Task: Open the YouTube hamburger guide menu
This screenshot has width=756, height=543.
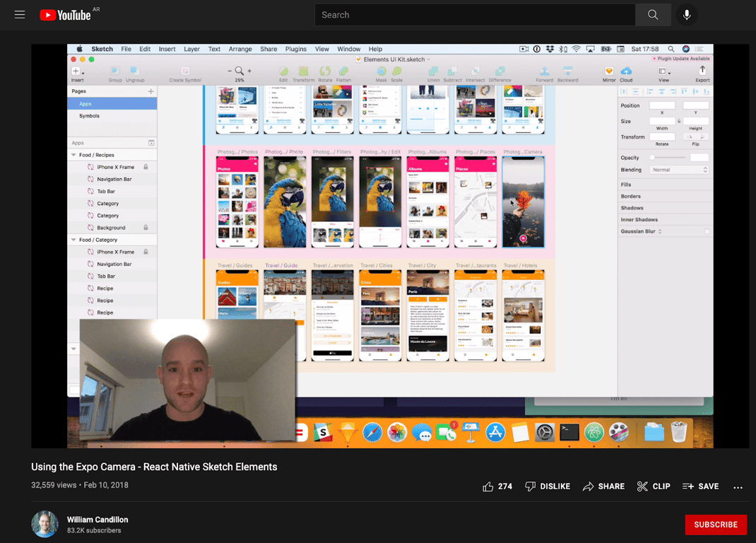Action: [20, 14]
